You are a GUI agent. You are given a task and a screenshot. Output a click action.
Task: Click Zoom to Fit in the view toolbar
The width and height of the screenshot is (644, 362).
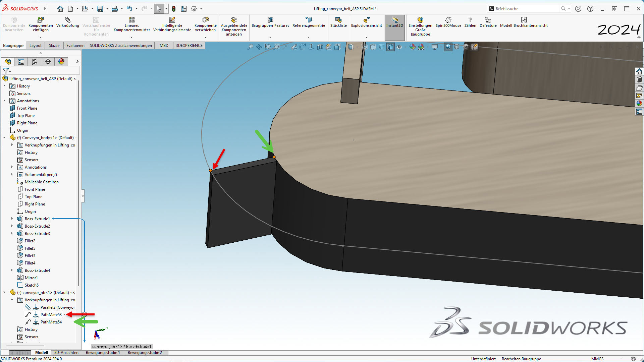point(250,47)
